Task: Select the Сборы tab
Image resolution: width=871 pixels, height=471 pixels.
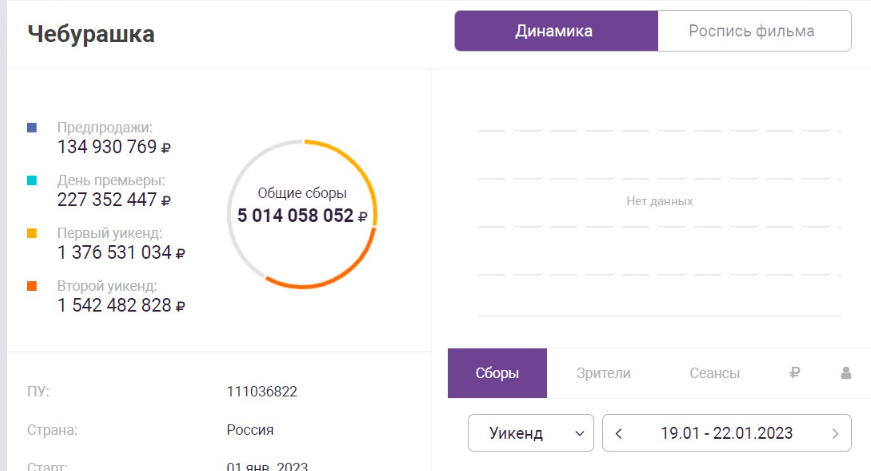Action: pos(497,373)
